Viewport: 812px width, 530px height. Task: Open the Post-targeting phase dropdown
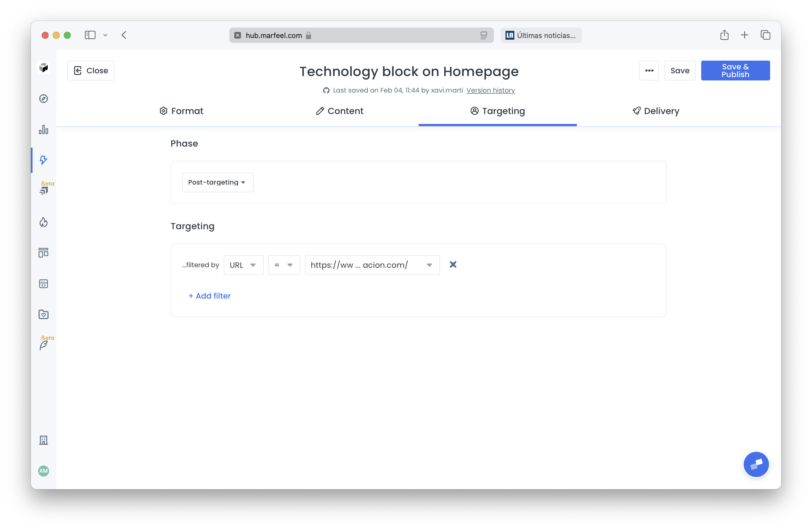click(x=217, y=182)
